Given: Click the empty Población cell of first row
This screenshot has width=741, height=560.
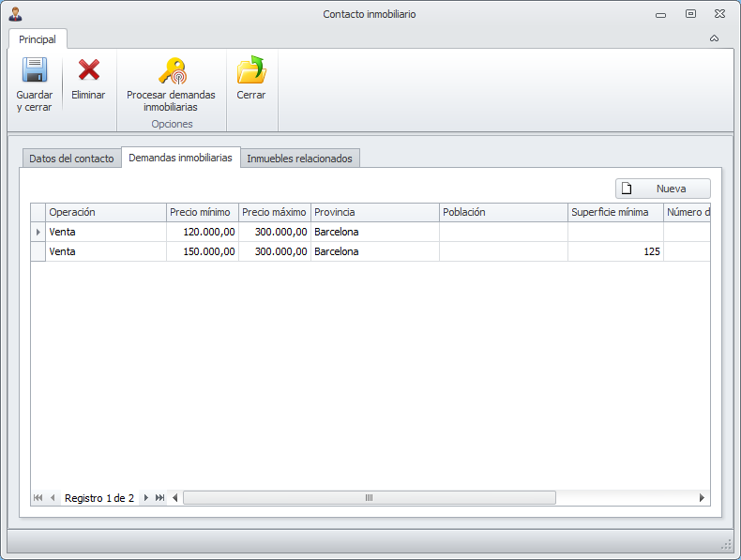Looking at the screenshot, I should [504, 232].
